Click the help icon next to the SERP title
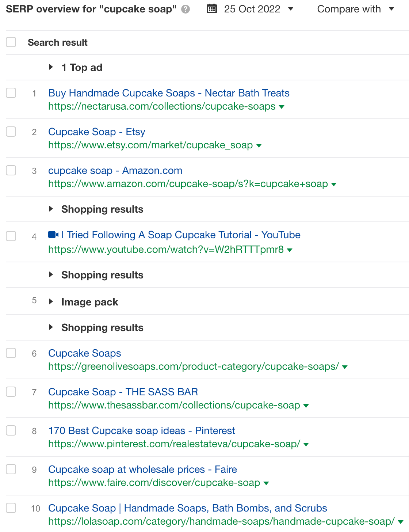This screenshot has height=532, width=409. [x=186, y=9]
